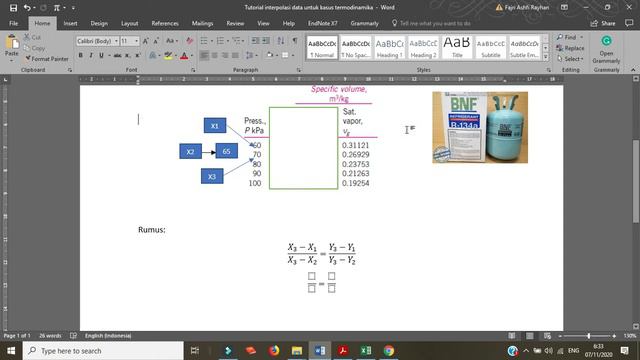The width and height of the screenshot is (640, 360).
Task: Expand bullets list dropdown
Action: tap(212, 40)
